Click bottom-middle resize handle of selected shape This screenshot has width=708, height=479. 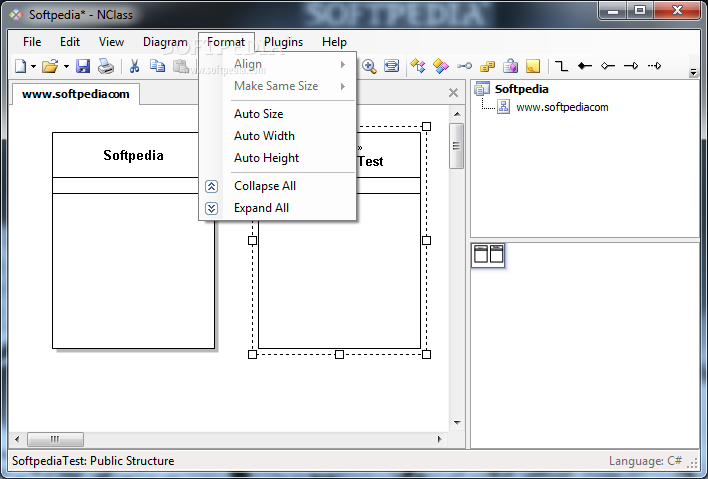tap(340, 354)
